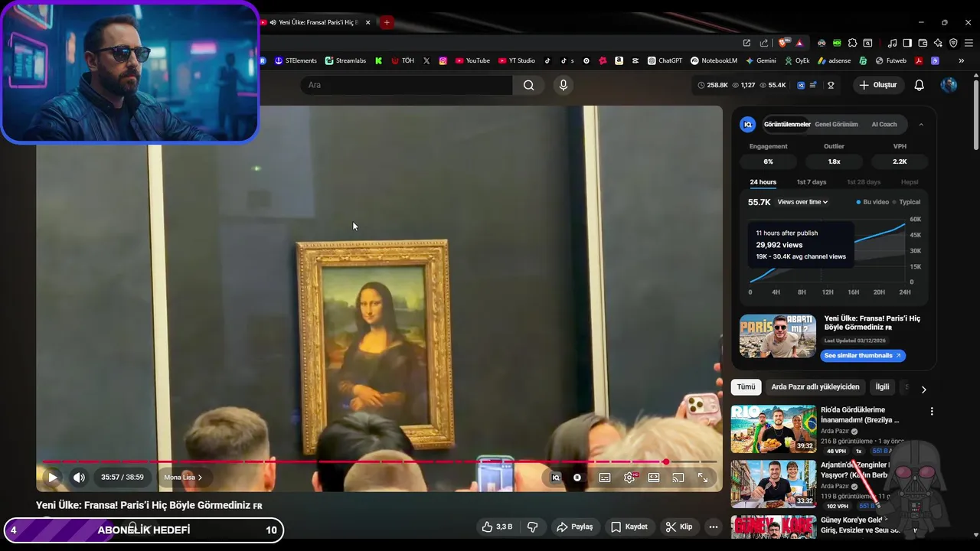This screenshot has width=980, height=551.
Task: Cast the video to a TV
Action: 678,478
